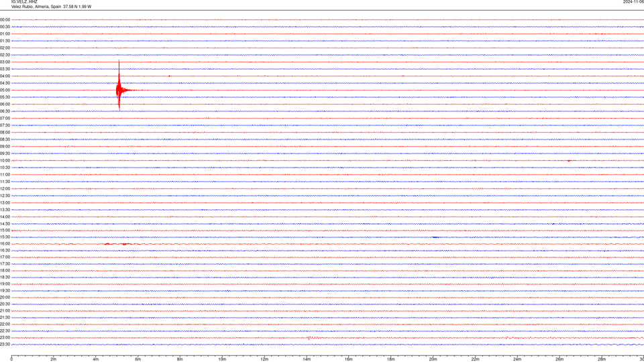Screen dimensions: 644x362
Task: Select the '17:00' time label
Action: 5,257
